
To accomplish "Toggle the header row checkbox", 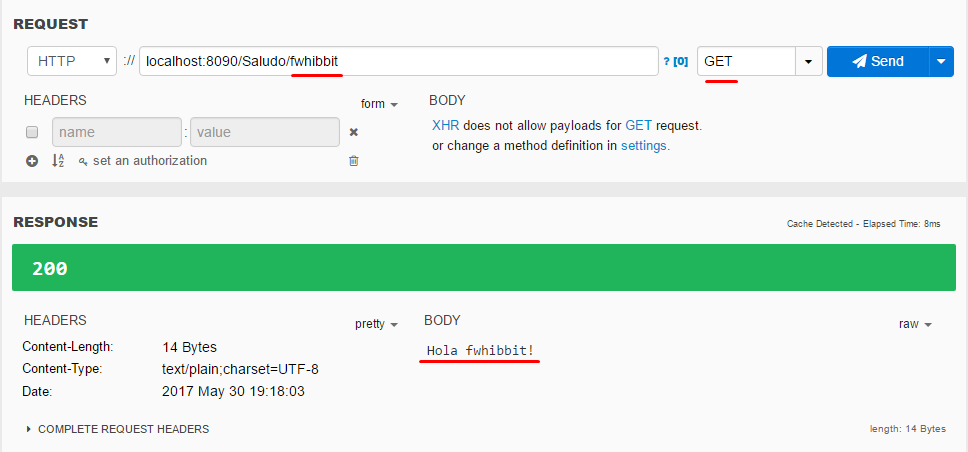I will (32, 132).
